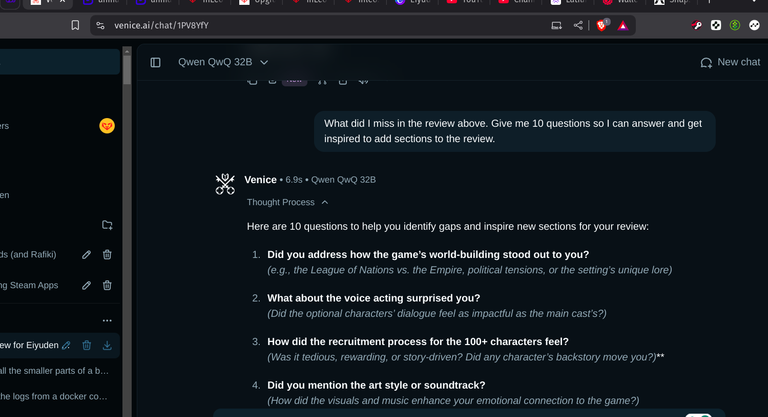This screenshot has height=417, width=768.
Task: Click the 'visuals and music enhance' hint
Action: [x=453, y=401]
